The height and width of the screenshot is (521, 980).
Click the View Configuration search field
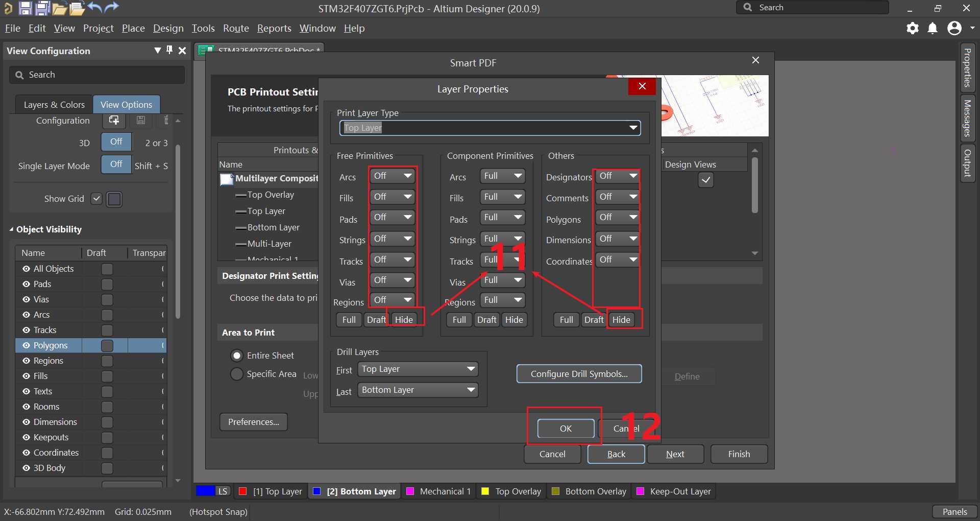(97, 75)
